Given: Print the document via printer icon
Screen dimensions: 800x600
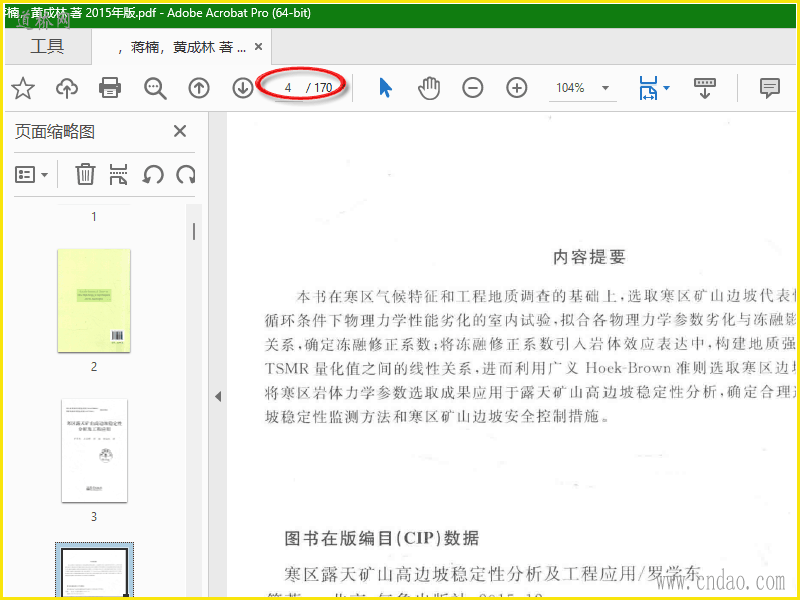Looking at the screenshot, I should pos(110,88).
